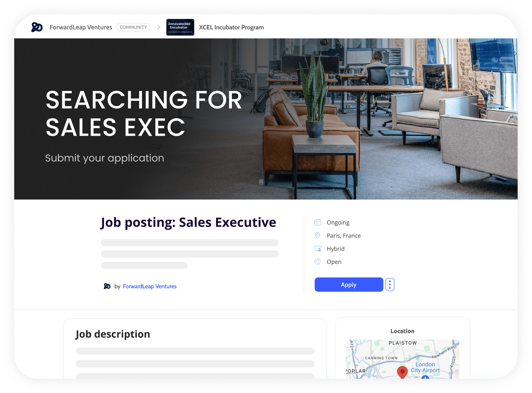532x393 pixels.
Task: Open the three-dot more options menu
Action: (x=390, y=285)
